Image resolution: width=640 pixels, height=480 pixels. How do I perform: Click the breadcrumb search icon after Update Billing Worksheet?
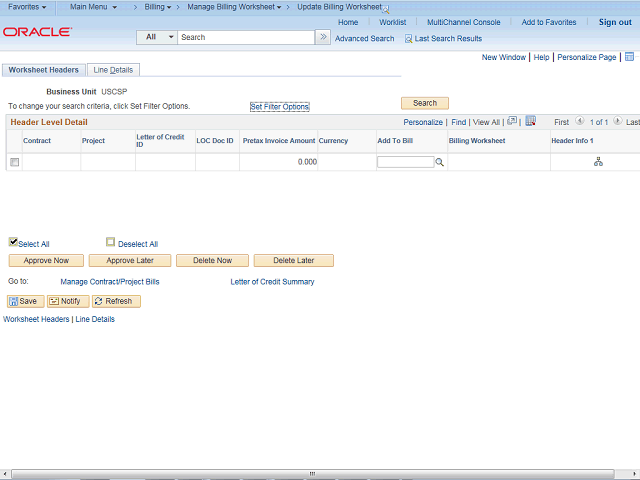[x=386, y=10]
